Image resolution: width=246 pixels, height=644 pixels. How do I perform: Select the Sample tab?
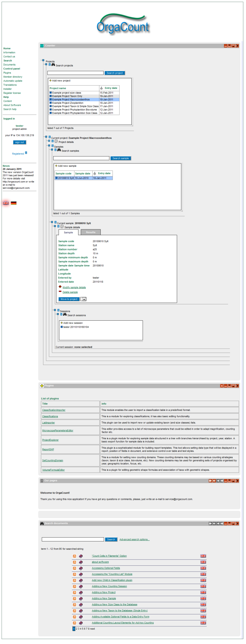(x=68, y=232)
